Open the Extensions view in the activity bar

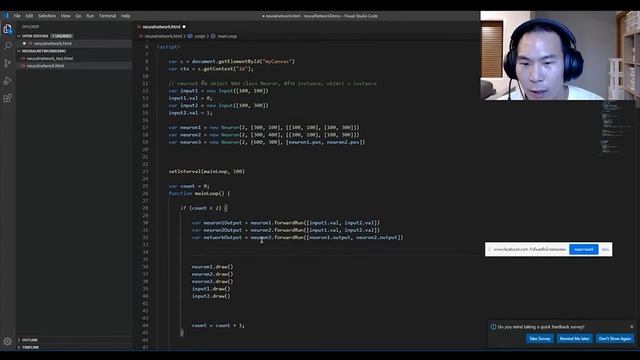coord(7,98)
